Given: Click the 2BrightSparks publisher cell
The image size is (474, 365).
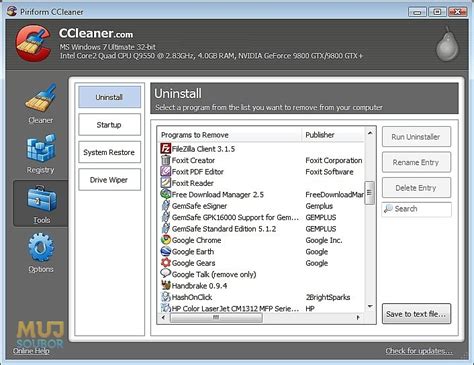Looking at the screenshot, I should (x=328, y=297).
